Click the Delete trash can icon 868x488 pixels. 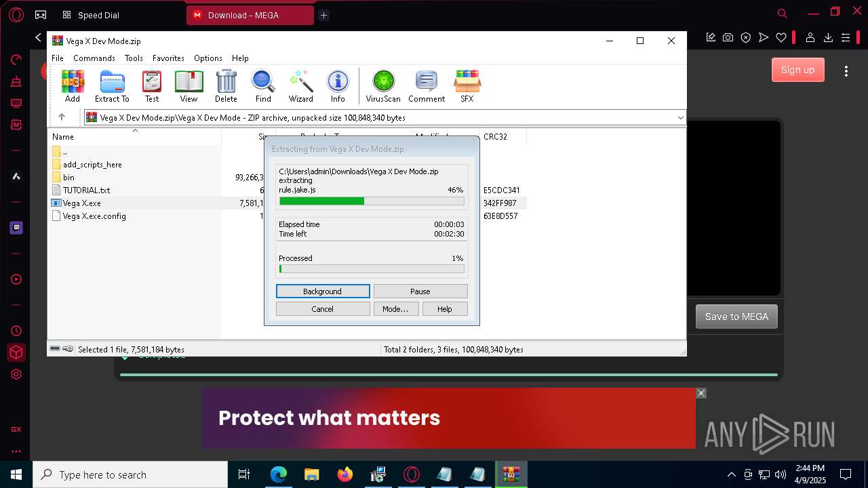pos(226,86)
